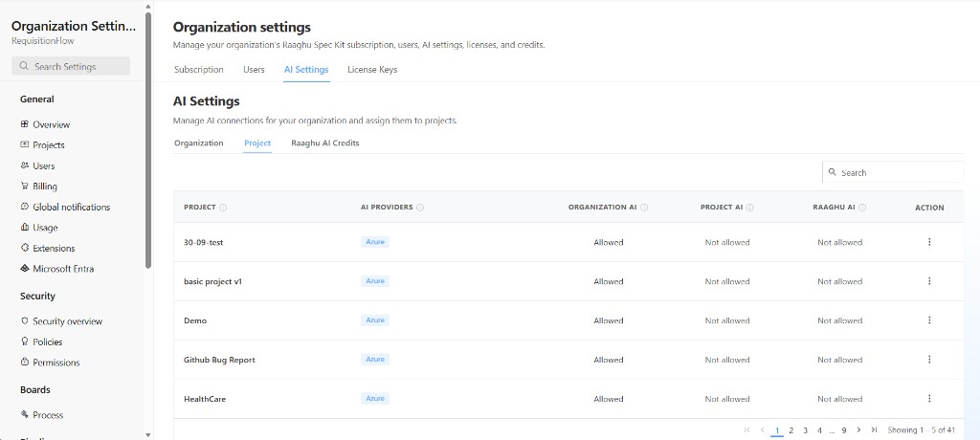Go to page 9 in pagination
980x440 pixels.
pos(844,430)
